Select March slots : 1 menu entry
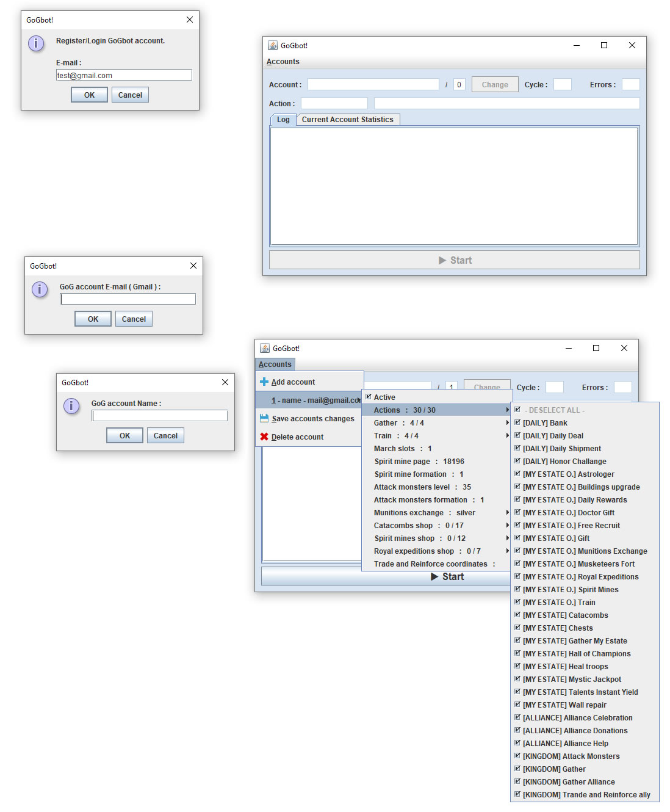The height and width of the screenshot is (812, 670). pyautogui.click(x=436, y=448)
